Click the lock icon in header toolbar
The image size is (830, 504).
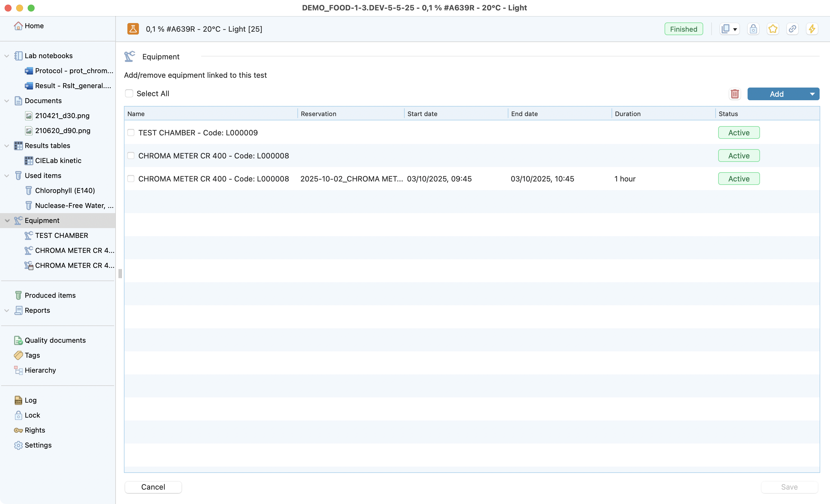click(x=753, y=29)
